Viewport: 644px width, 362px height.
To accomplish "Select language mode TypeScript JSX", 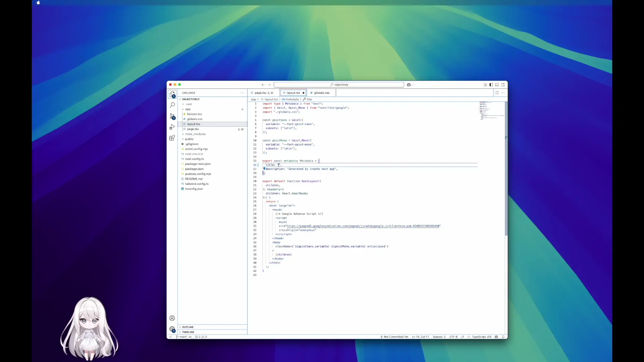I will 481,337.
